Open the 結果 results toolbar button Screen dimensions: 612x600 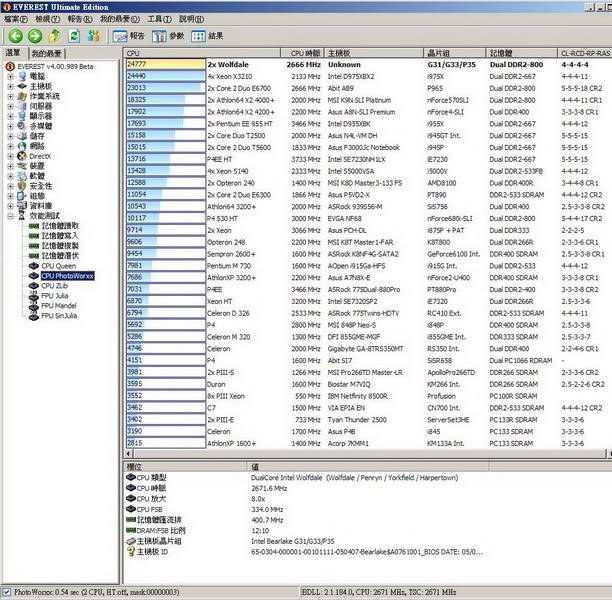click(207, 36)
